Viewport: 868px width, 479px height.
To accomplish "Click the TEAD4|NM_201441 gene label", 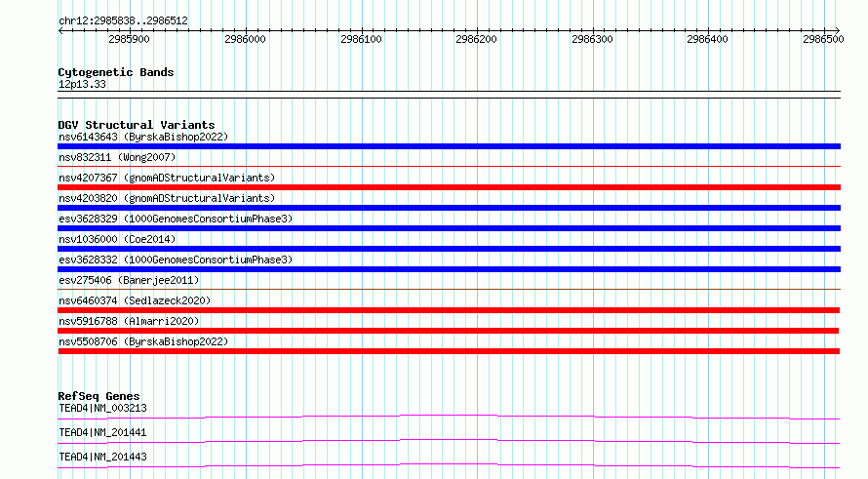I will tap(102, 432).
